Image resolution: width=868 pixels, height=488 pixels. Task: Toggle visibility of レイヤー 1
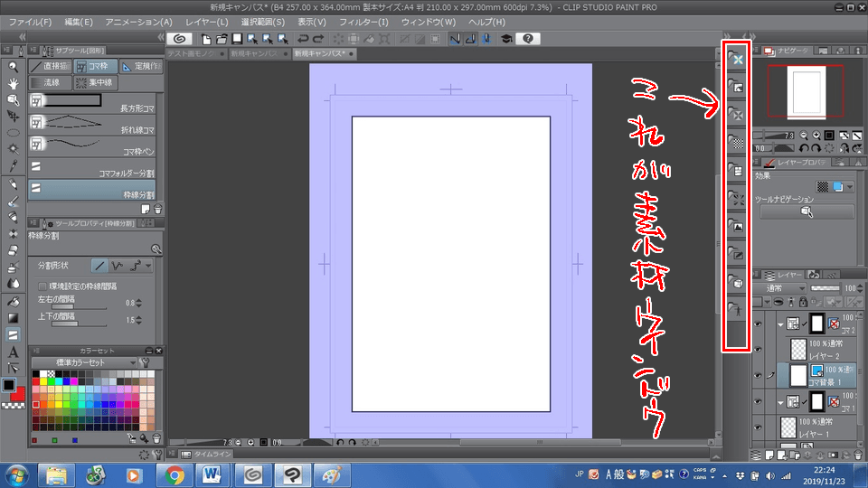(758, 427)
